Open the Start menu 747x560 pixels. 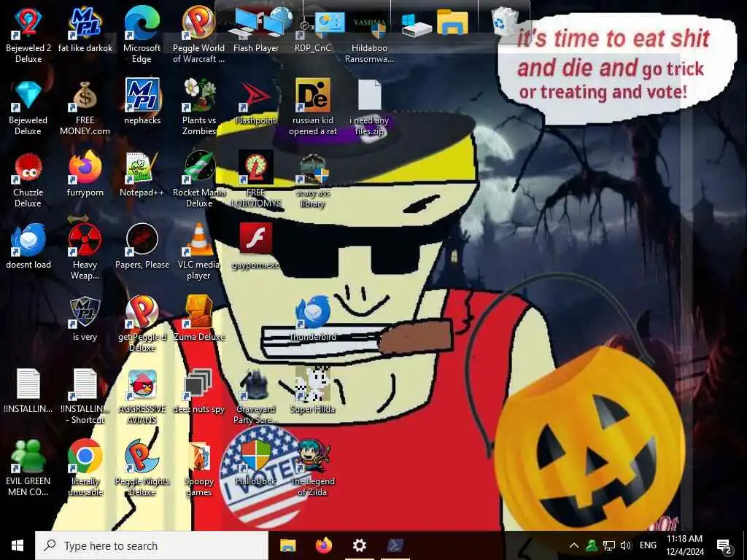pos(18,545)
